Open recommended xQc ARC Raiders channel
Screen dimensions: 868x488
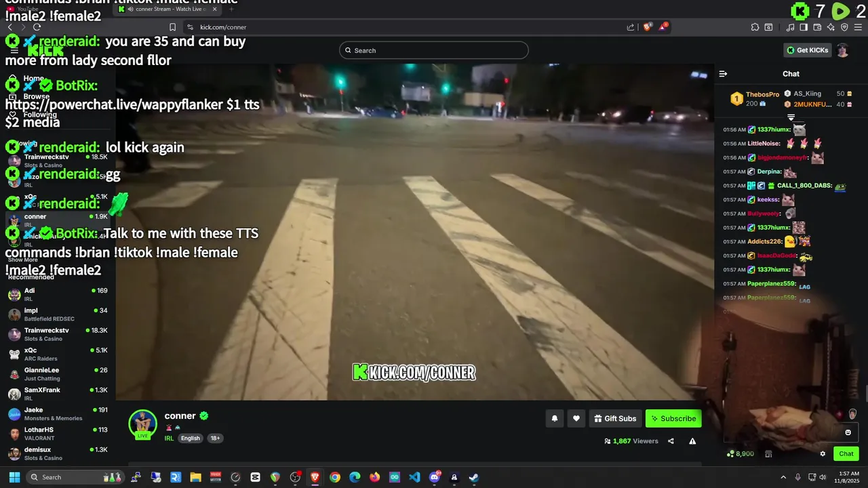[58, 354]
